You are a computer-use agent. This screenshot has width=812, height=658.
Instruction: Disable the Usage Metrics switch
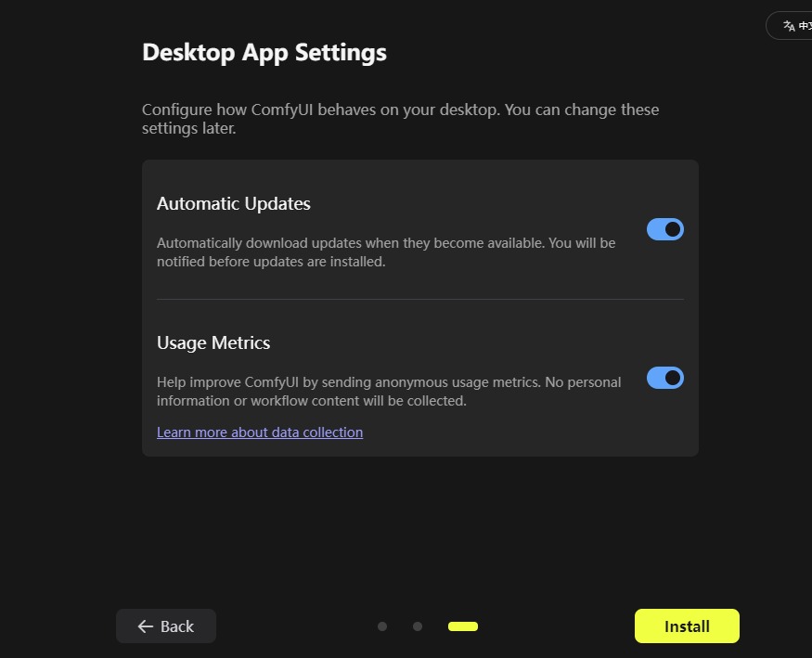click(x=665, y=378)
